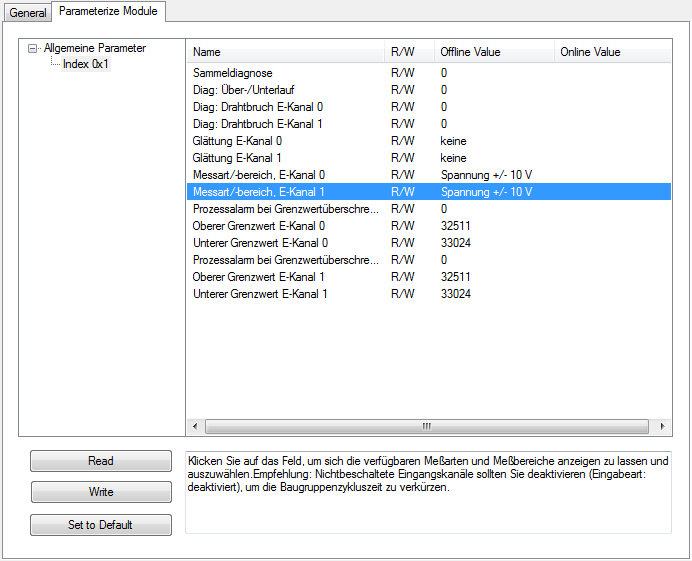
Task: Select Diag: Drahtbruch E-Kanal 0 row
Action: pyautogui.click(x=429, y=107)
